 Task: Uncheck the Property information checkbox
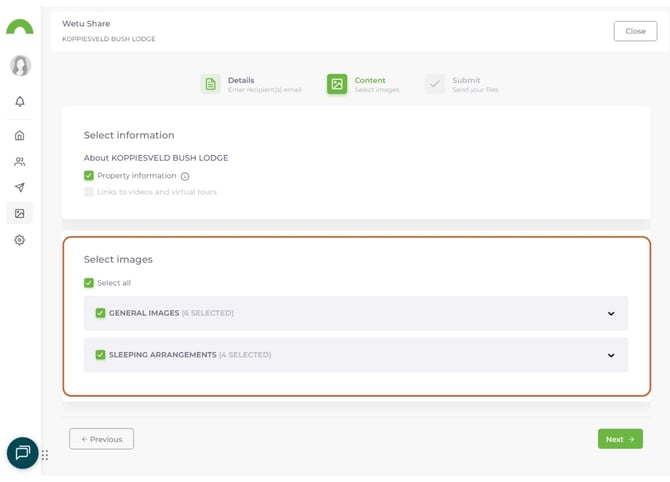[89, 176]
